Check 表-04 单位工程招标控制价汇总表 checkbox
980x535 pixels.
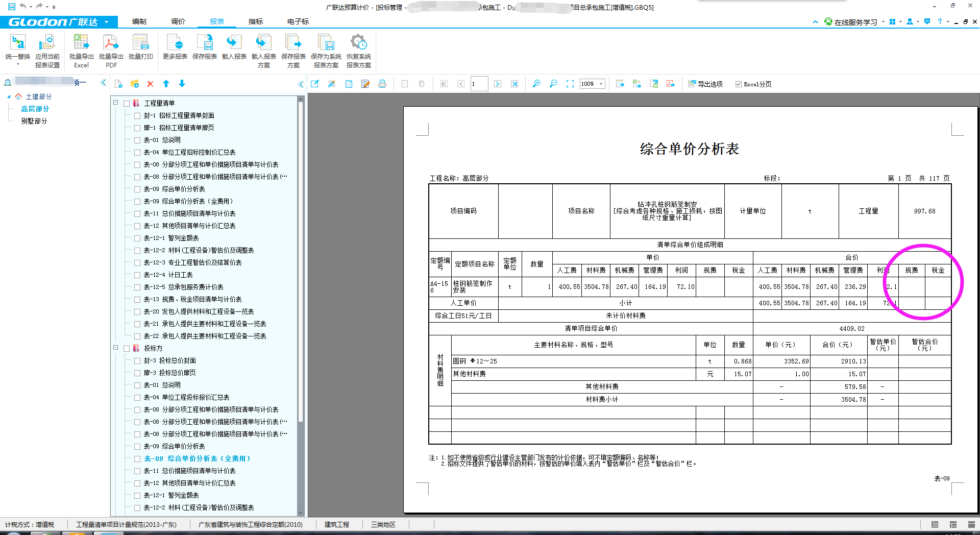137,152
